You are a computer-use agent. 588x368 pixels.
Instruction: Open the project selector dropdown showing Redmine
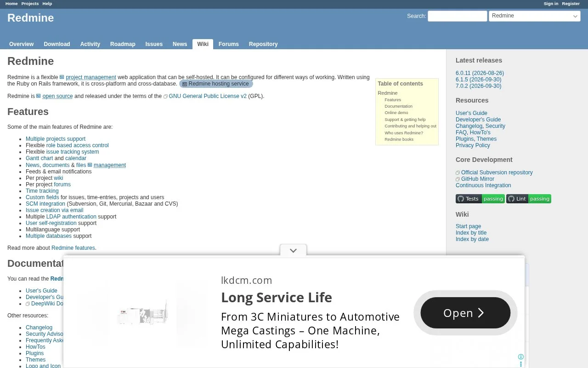[x=535, y=16]
